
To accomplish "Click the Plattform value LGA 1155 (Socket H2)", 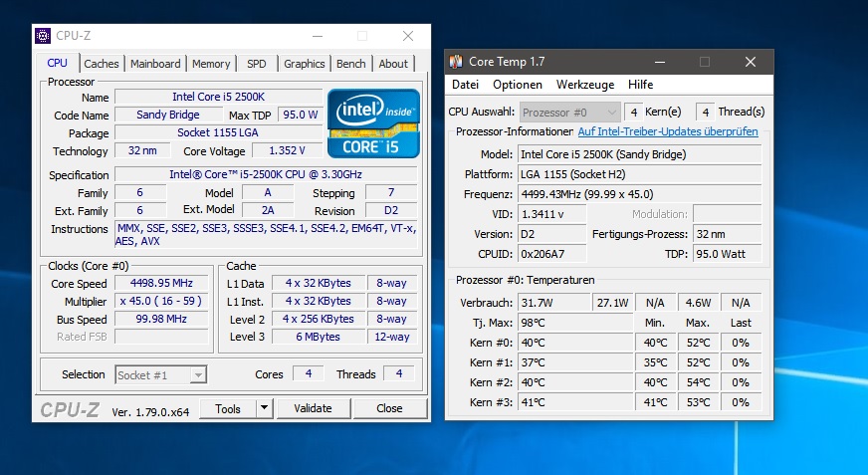I will 639,174.
